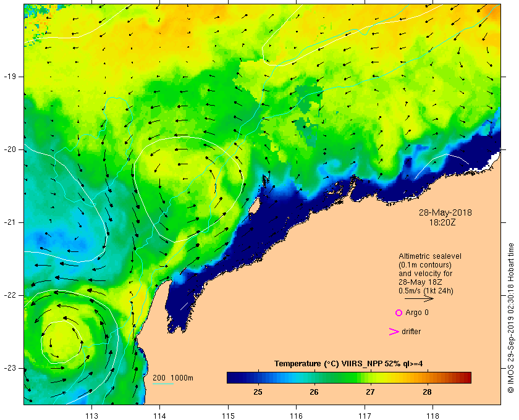Click the 'Argo 0' legend label
Viewport: 519px width, 420px height.
tap(416, 313)
